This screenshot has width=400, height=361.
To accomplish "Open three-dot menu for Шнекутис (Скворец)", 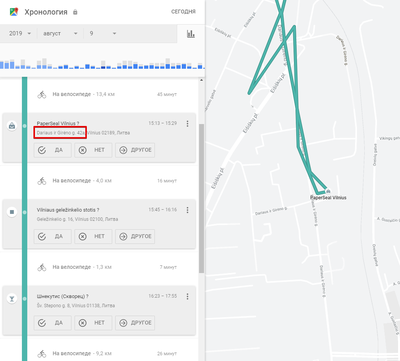I will [x=187, y=296].
